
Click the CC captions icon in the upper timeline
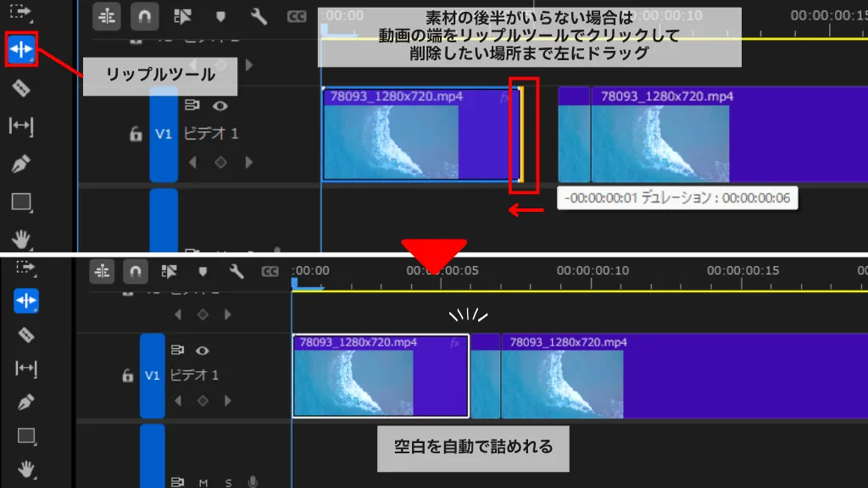[297, 17]
